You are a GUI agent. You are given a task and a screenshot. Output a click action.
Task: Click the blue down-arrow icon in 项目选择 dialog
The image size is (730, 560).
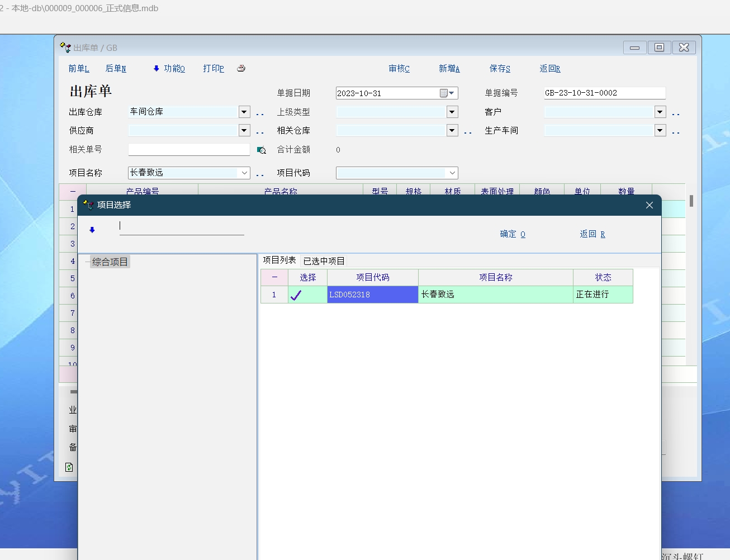(x=92, y=230)
